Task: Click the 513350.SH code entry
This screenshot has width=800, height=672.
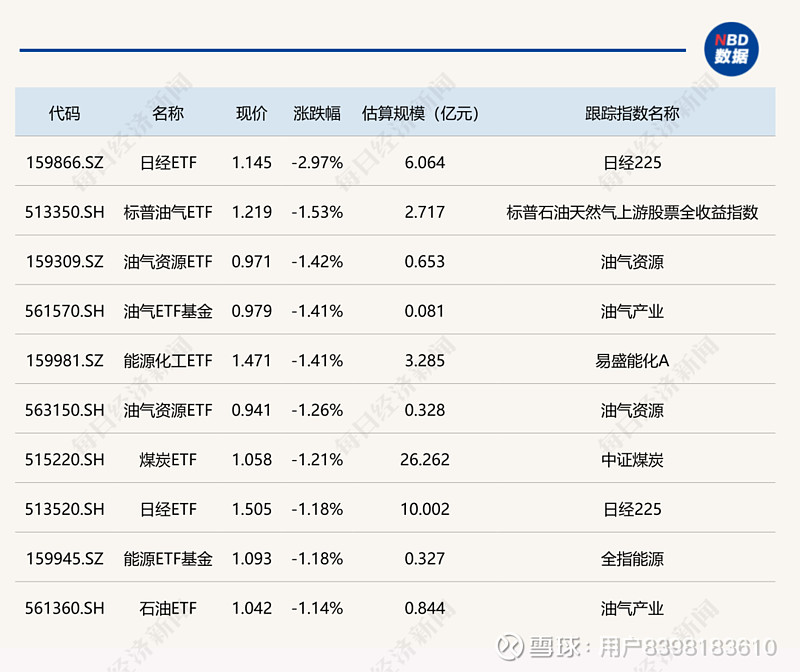Action: pyautogui.click(x=63, y=212)
